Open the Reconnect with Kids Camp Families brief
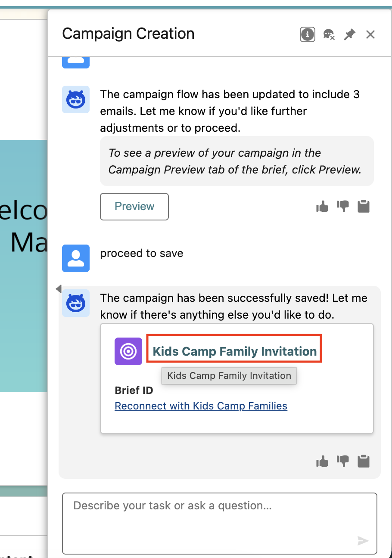392x558 pixels. pyautogui.click(x=201, y=406)
